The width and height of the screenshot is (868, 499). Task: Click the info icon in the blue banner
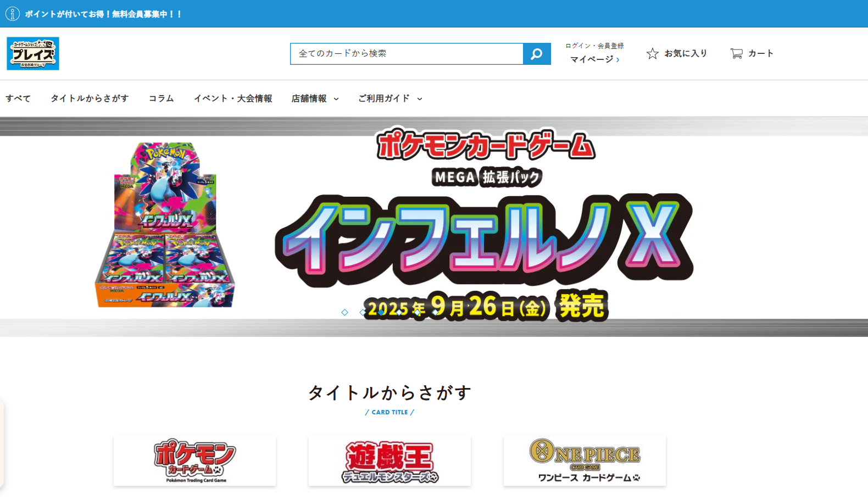pyautogui.click(x=13, y=14)
